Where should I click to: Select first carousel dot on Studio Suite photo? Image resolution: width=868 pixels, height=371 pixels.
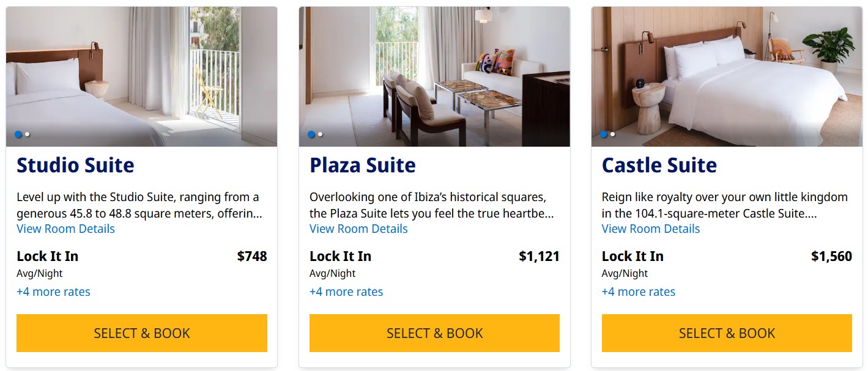(18, 134)
